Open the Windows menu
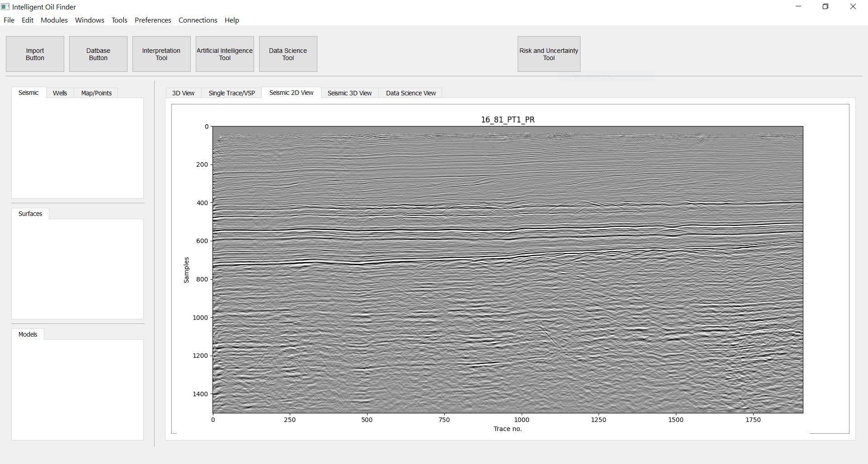868x464 pixels. click(x=90, y=20)
